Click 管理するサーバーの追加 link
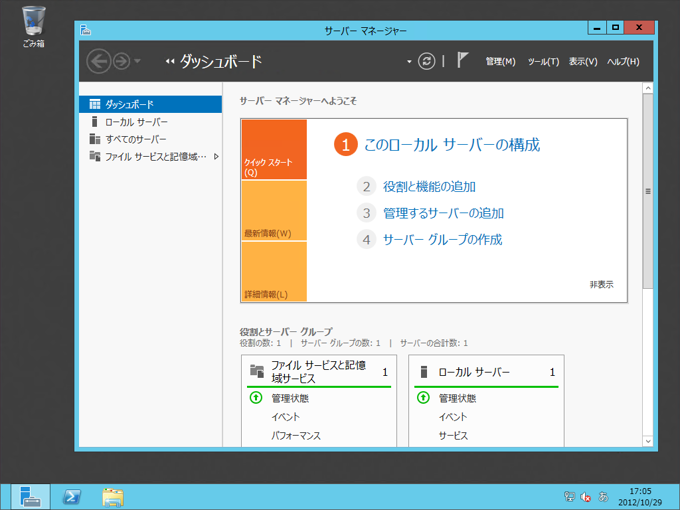 point(443,213)
